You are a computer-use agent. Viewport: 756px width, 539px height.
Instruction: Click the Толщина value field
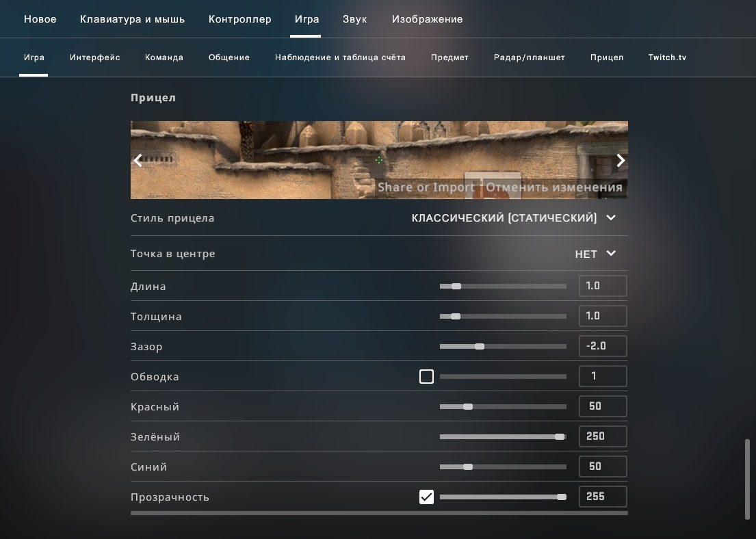click(603, 316)
